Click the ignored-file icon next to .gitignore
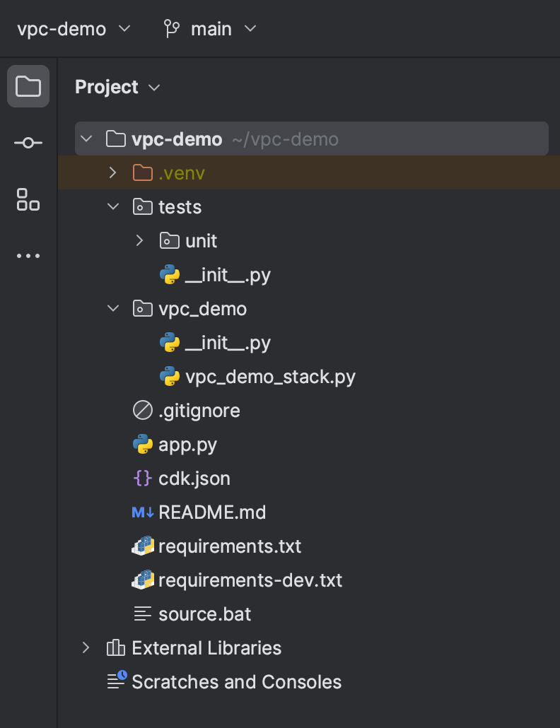Image resolution: width=560 pixels, height=728 pixels. tap(142, 410)
